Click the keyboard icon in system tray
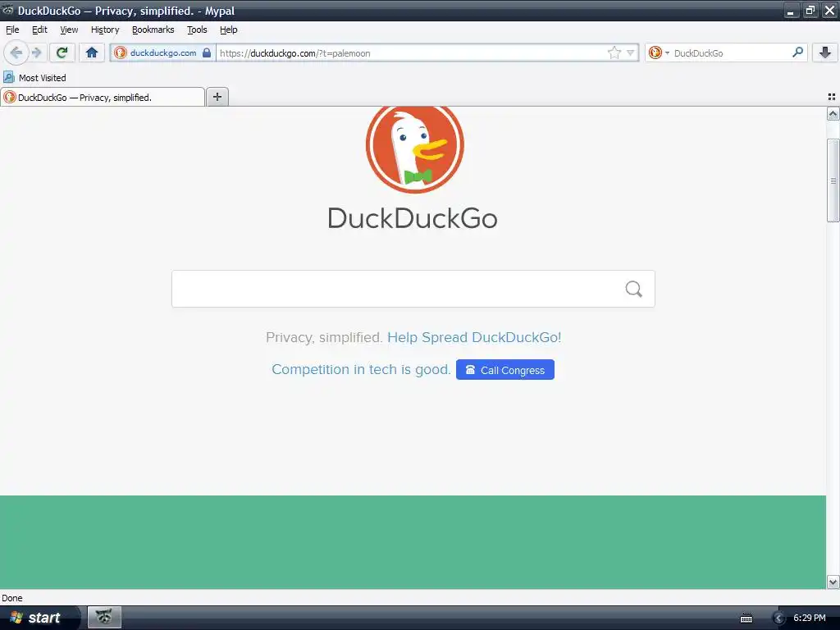The height and width of the screenshot is (630, 840). click(746, 619)
